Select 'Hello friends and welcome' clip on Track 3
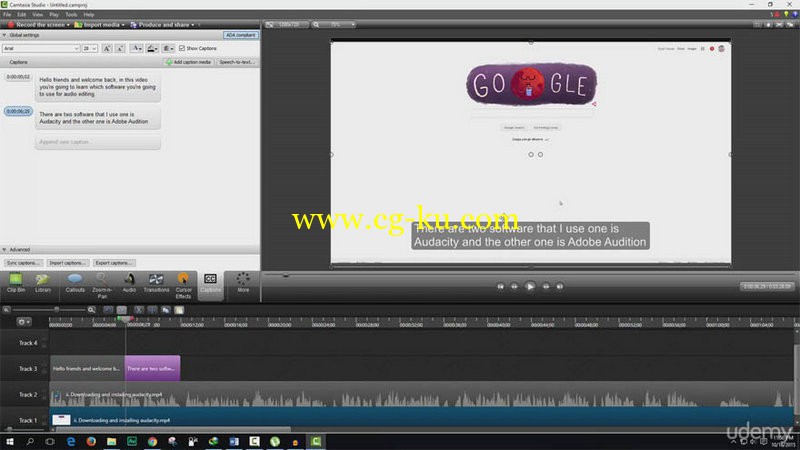This screenshot has width=800, height=450. pyautogui.click(x=87, y=368)
